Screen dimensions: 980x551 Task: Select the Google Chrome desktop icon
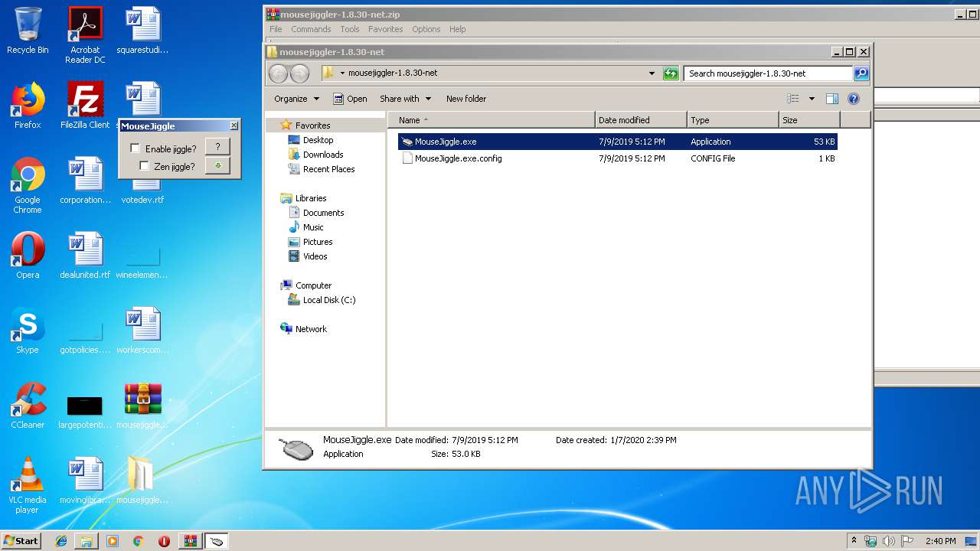tap(28, 185)
